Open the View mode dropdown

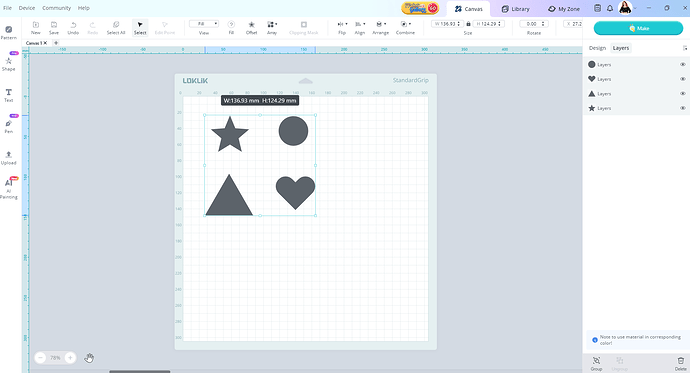(204, 24)
